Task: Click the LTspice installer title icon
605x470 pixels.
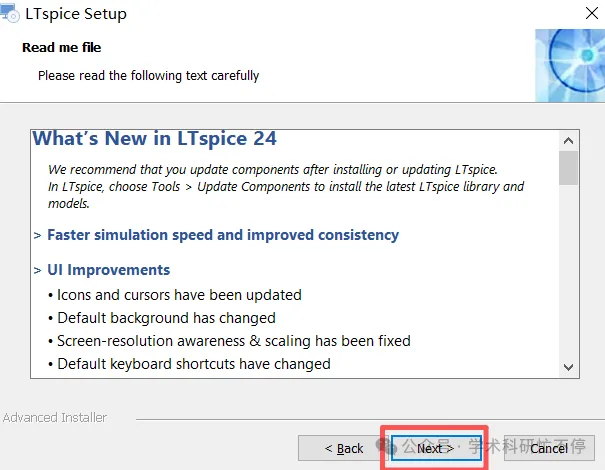Action: point(10,13)
